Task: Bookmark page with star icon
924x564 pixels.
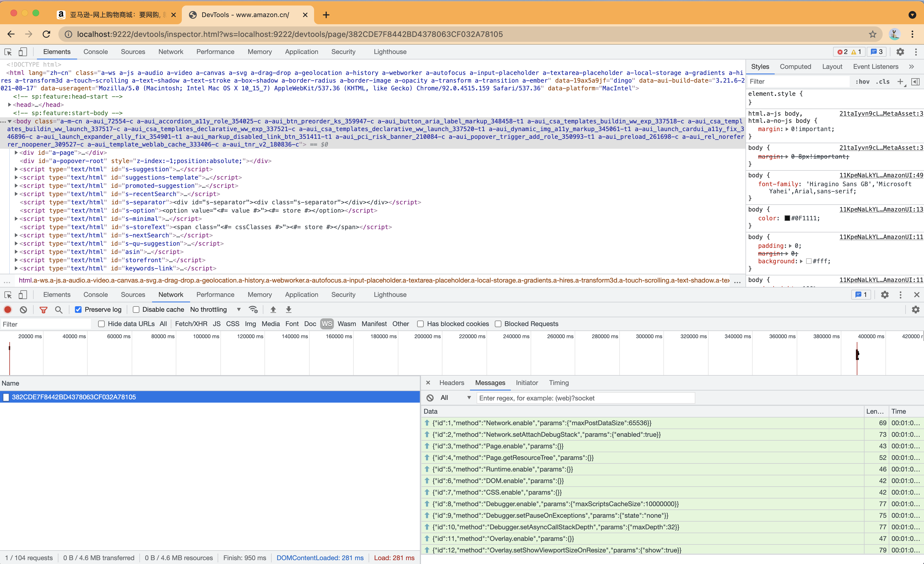Action: 873,34
